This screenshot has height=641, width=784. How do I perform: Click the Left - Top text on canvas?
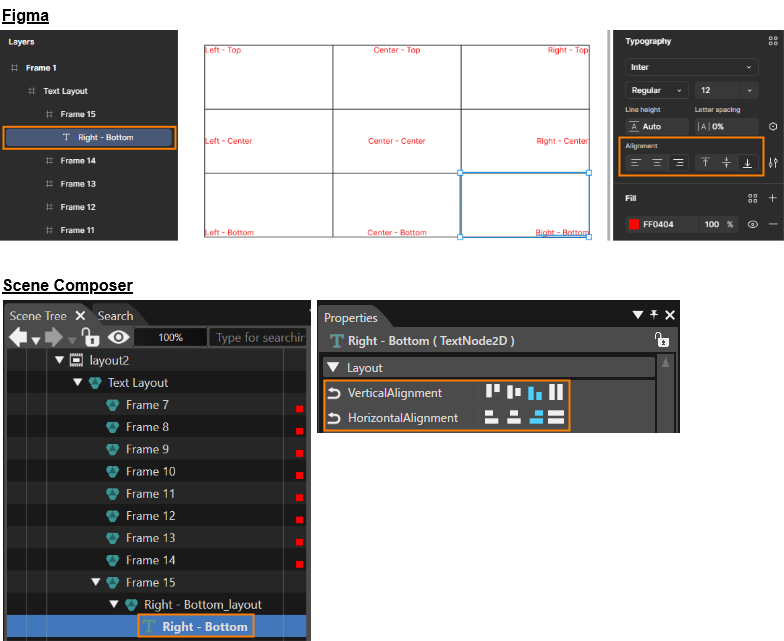tap(223, 50)
